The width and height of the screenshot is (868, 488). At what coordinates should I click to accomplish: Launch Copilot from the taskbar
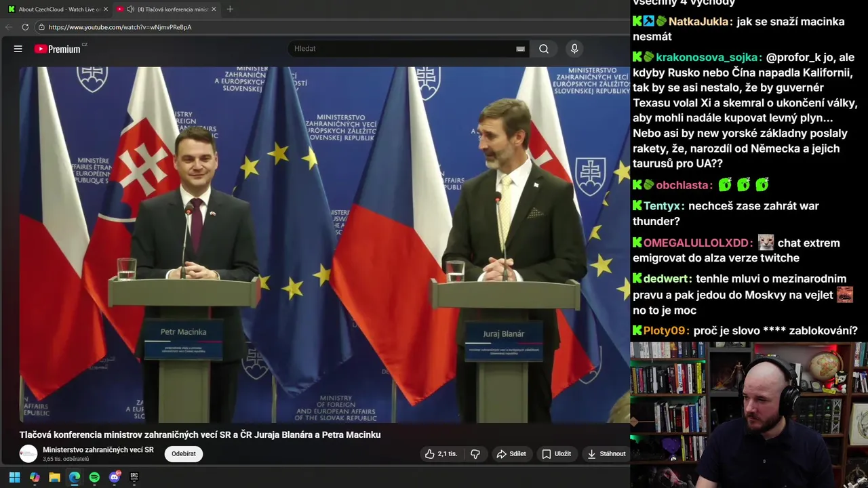(35, 477)
